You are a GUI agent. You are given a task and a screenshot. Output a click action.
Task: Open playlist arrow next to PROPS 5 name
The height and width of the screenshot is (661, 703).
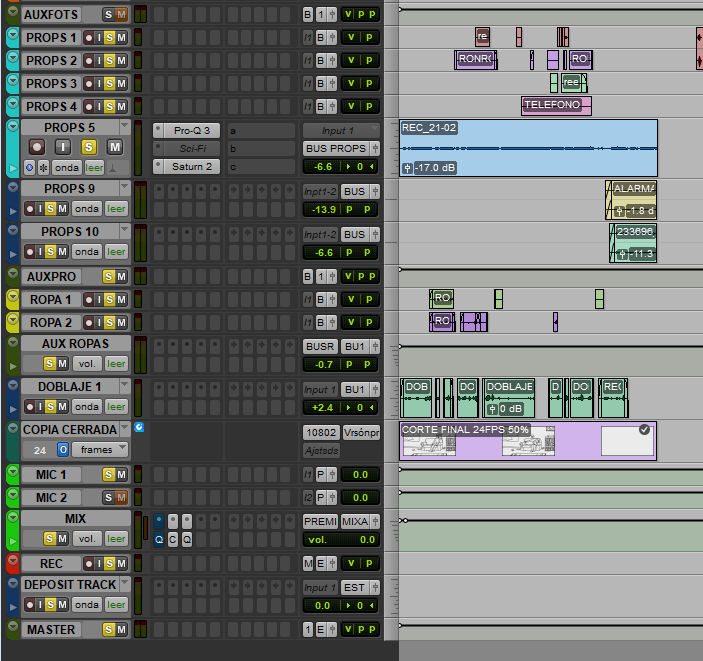click(x=125, y=126)
